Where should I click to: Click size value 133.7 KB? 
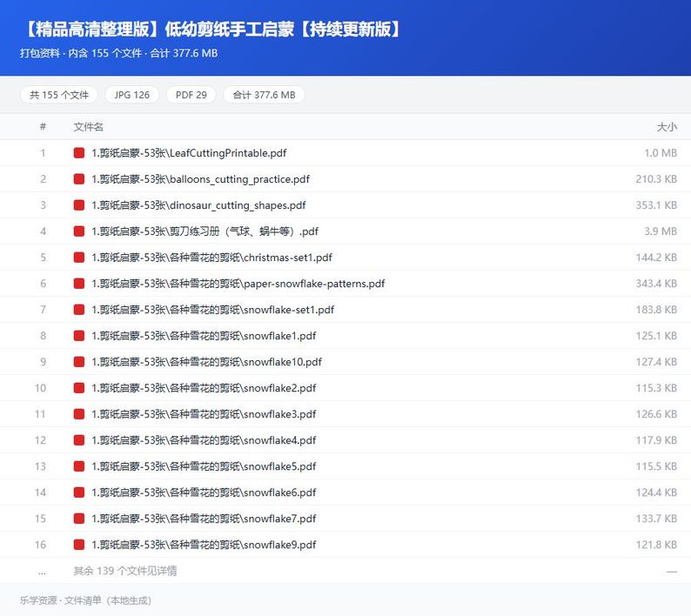[656, 519]
